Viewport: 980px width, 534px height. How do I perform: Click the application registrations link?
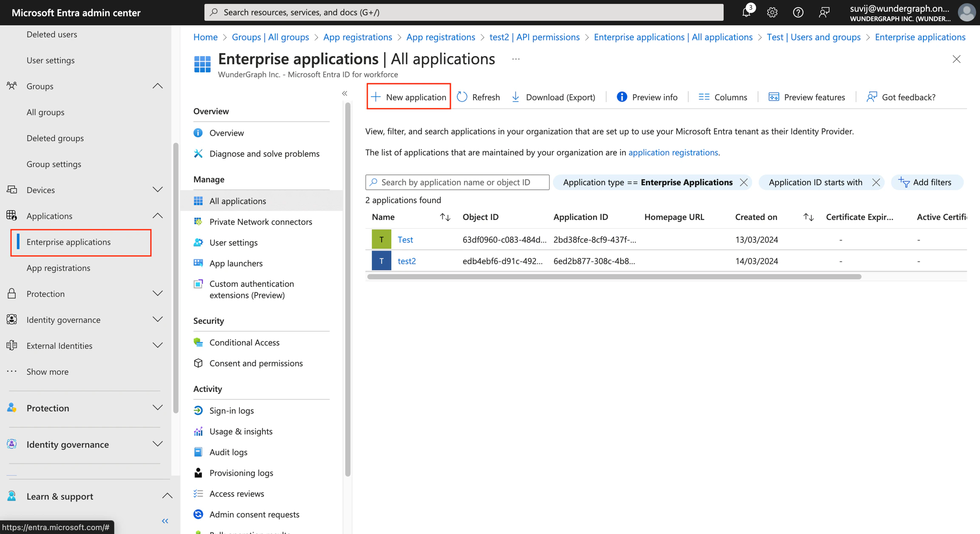click(x=673, y=152)
